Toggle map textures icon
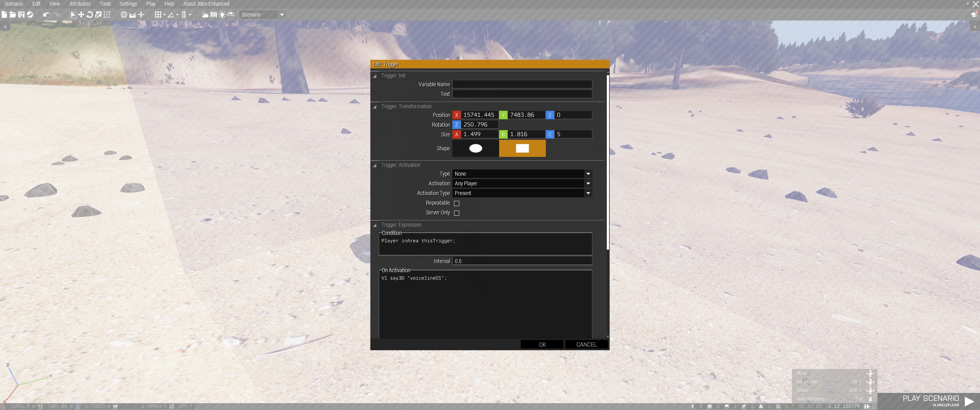This screenshot has width=980, height=410. click(x=213, y=15)
